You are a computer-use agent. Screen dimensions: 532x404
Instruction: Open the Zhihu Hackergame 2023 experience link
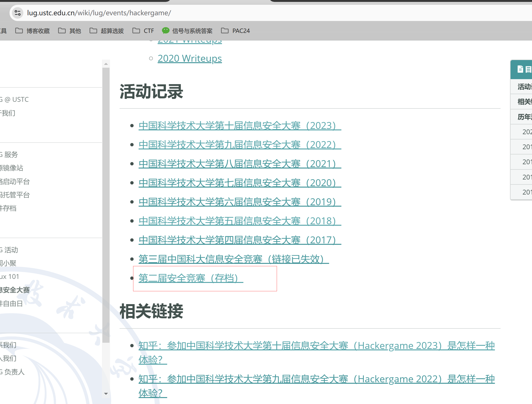pyautogui.click(x=316, y=353)
